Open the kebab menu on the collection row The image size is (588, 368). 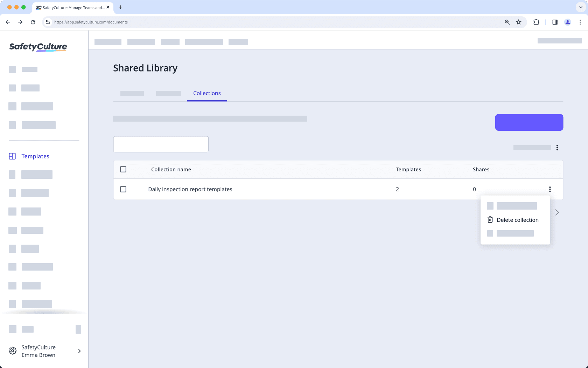550,189
